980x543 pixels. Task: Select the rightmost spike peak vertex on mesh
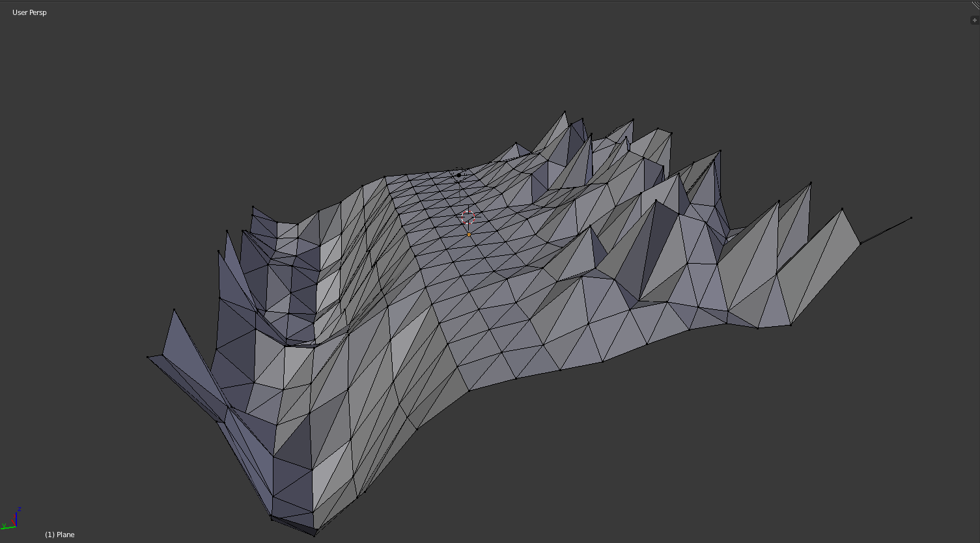[843, 209]
